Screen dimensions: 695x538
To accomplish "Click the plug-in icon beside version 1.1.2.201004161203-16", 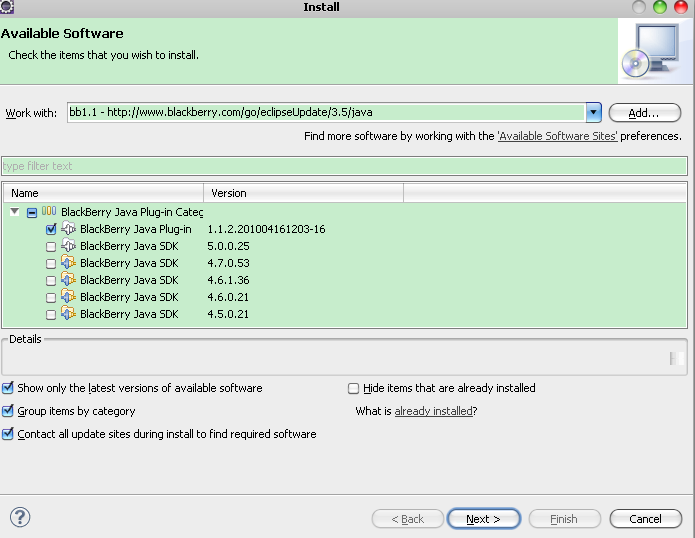I will tap(68, 229).
